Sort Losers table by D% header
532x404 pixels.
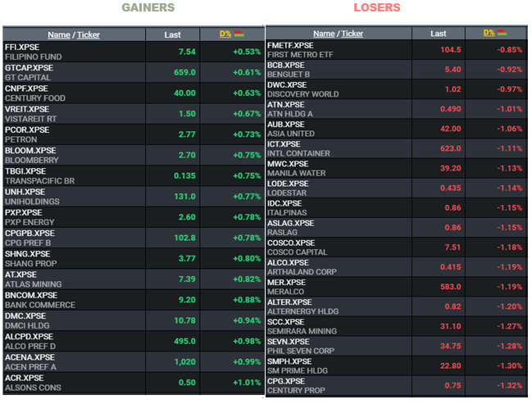coord(489,33)
